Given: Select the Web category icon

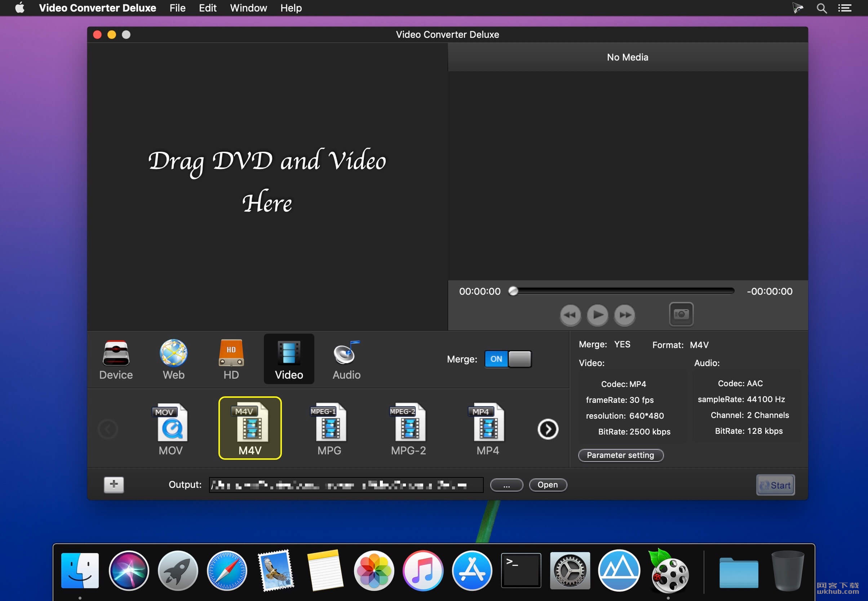Looking at the screenshot, I should 173,359.
